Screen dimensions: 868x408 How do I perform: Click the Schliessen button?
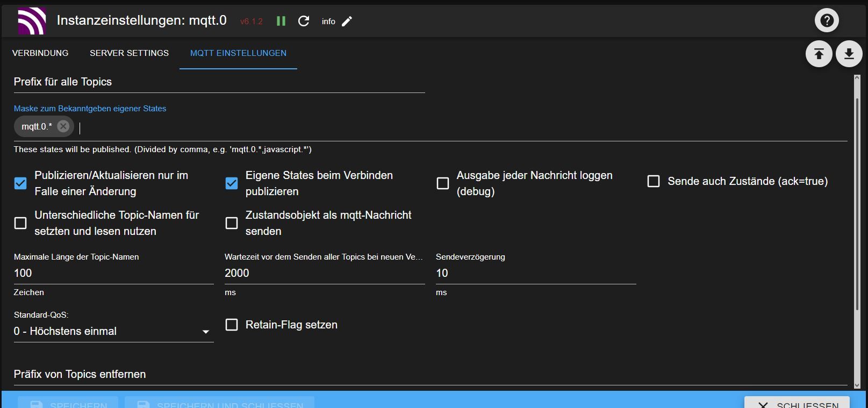797,403
